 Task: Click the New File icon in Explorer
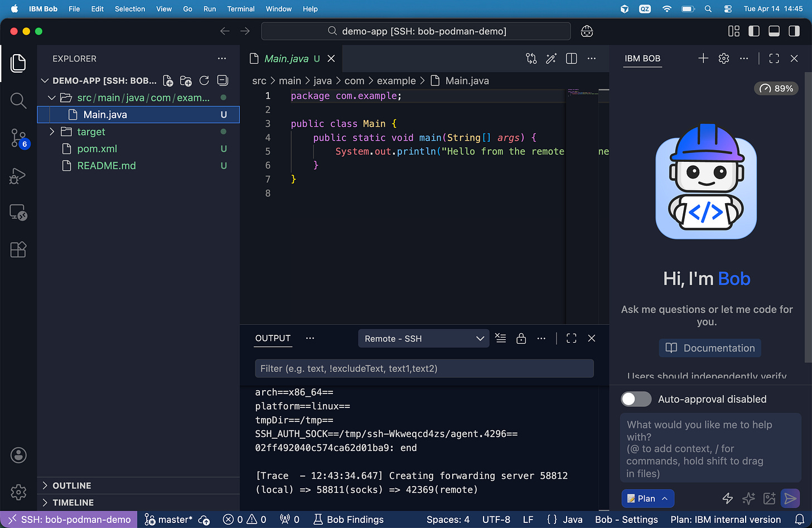[168, 81]
